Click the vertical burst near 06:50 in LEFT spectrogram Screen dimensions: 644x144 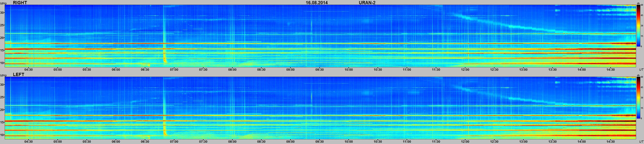click(164, 105)
